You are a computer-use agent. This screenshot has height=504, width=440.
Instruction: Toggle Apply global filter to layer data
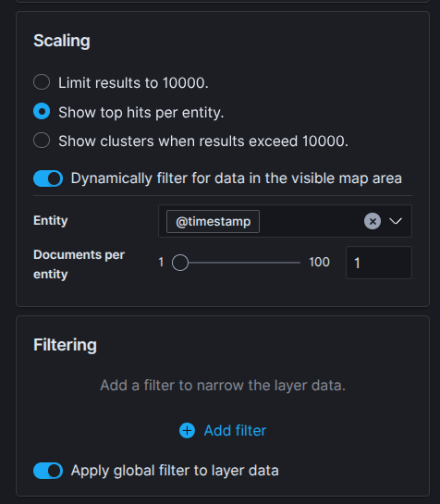tap(48, 471)
